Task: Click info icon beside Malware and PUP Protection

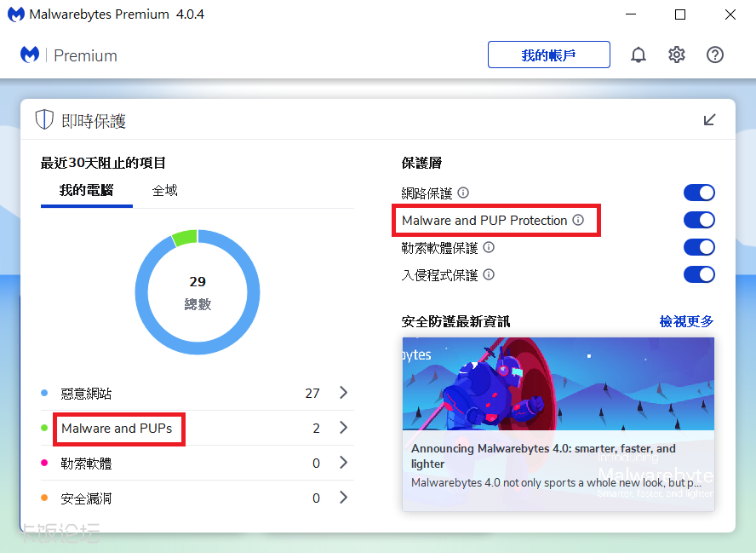Action: pos(578,221)
